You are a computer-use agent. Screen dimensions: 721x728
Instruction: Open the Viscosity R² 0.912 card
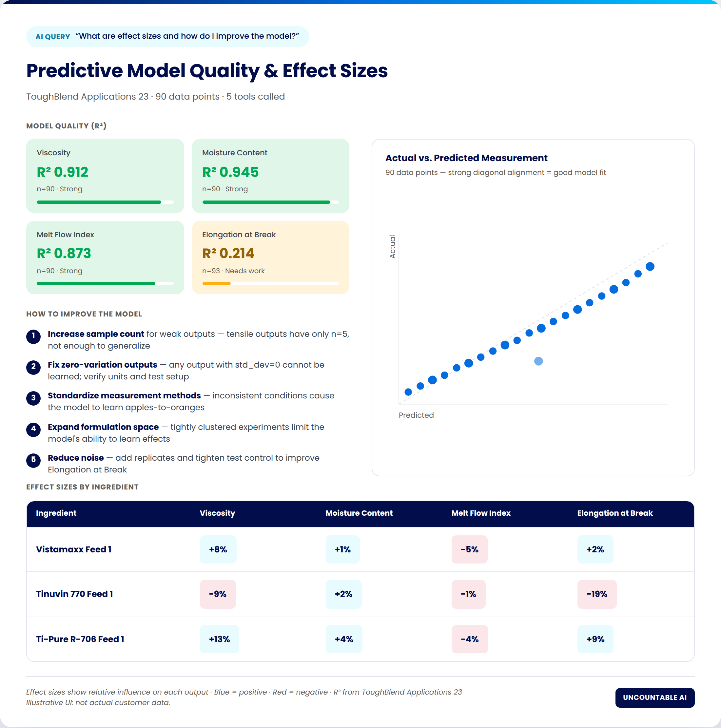pos(105,176)
